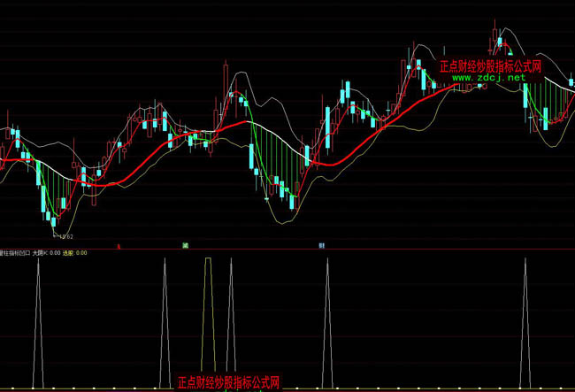Click the red watermark text at bottom
Viewport: 575px width, 392px height.
coord(228,383)
